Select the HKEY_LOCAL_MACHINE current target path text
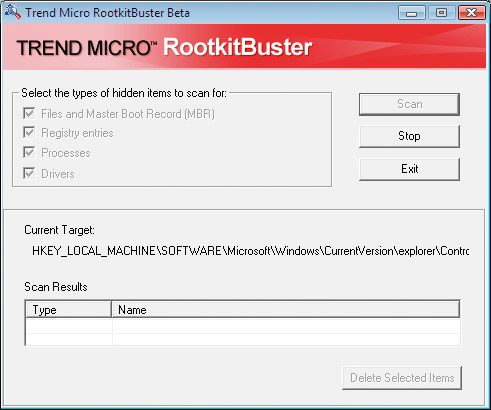491x410 pixels. coord(250,251)
